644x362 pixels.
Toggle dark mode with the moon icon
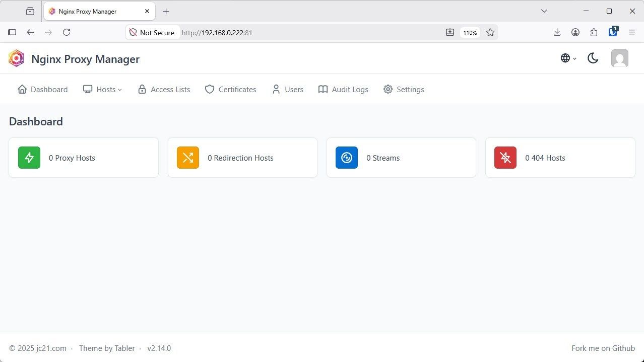point(593,58)
